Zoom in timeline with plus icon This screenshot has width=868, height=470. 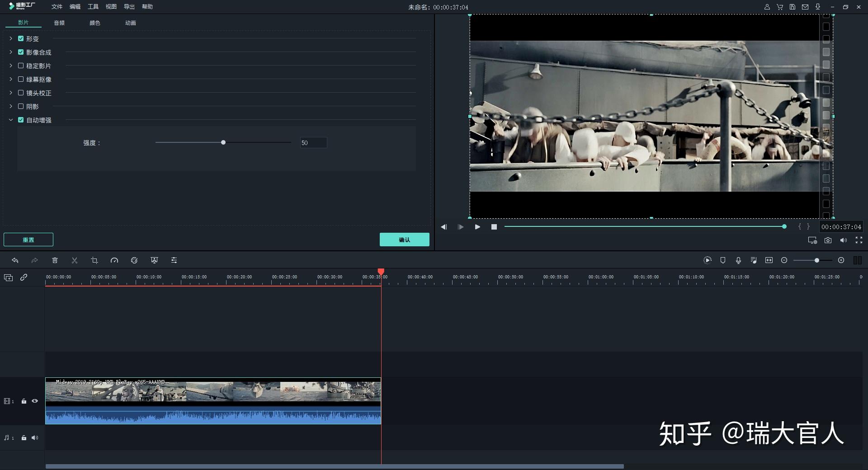tap(841, 260)
